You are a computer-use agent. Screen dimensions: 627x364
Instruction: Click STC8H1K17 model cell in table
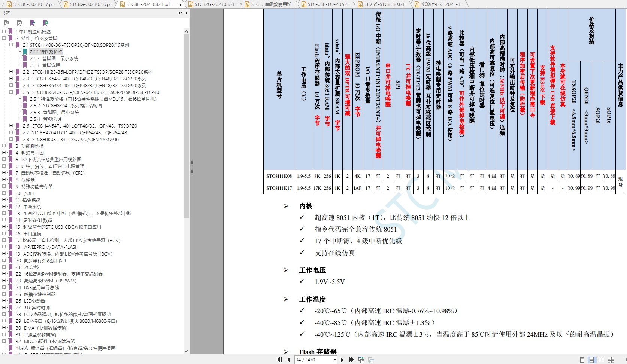pos(279,188)
